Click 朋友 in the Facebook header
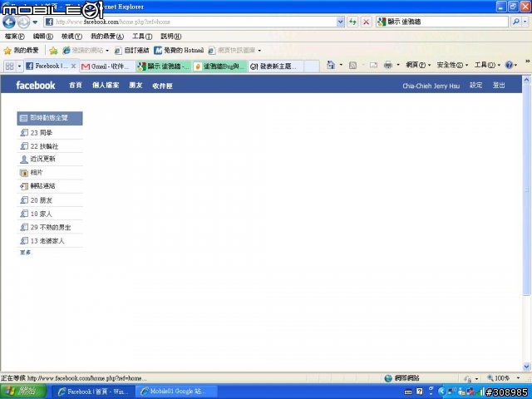This screenshot has width=532, height=399. tap(135, 85)
